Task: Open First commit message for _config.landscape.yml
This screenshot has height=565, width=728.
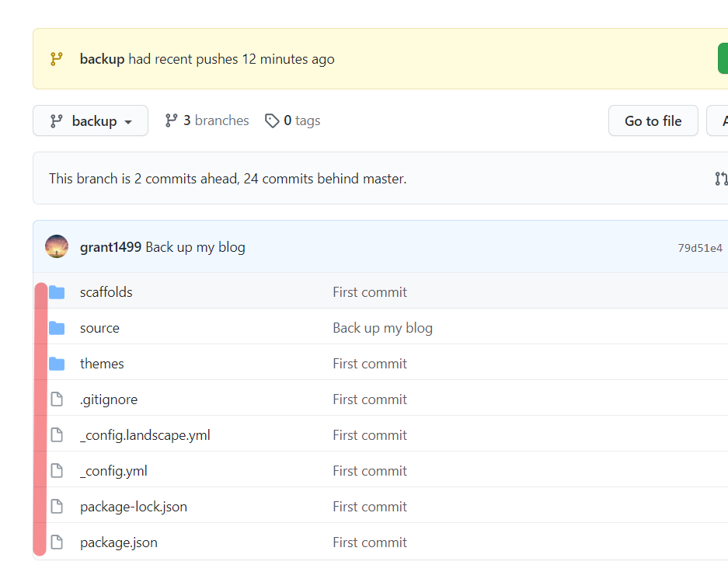Action: tap(370, 435)
